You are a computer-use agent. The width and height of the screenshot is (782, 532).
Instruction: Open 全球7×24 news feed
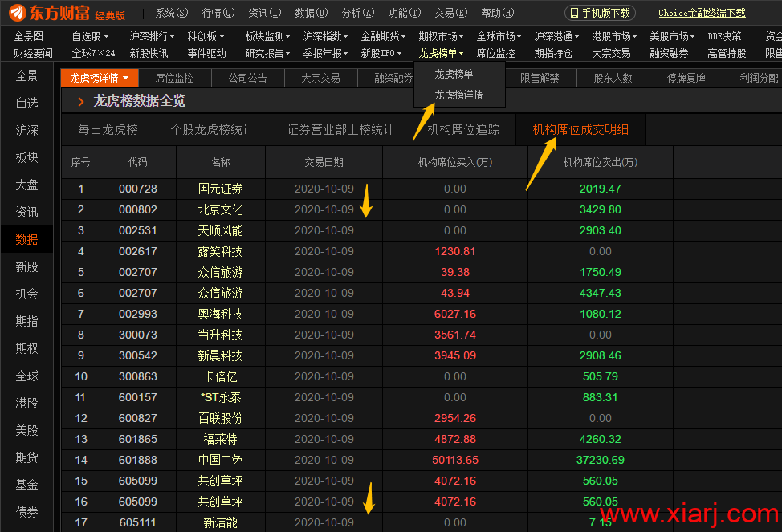[x=93, y=53]
